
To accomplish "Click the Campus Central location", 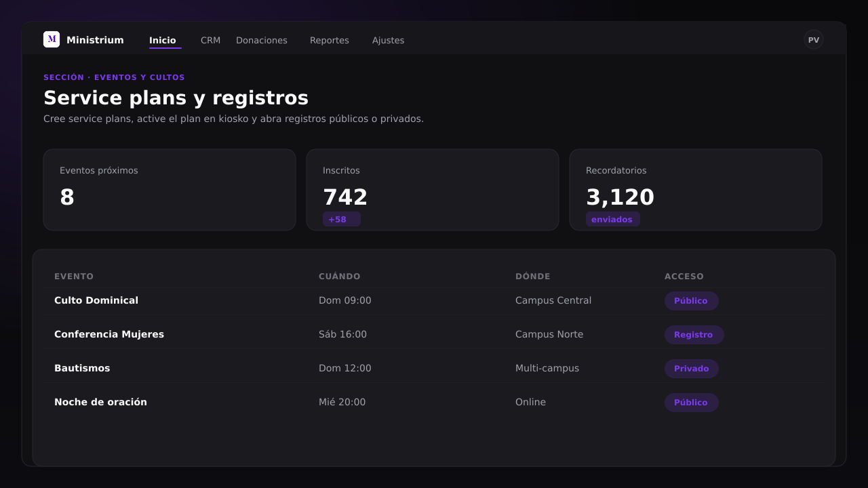I will [553, 300].
